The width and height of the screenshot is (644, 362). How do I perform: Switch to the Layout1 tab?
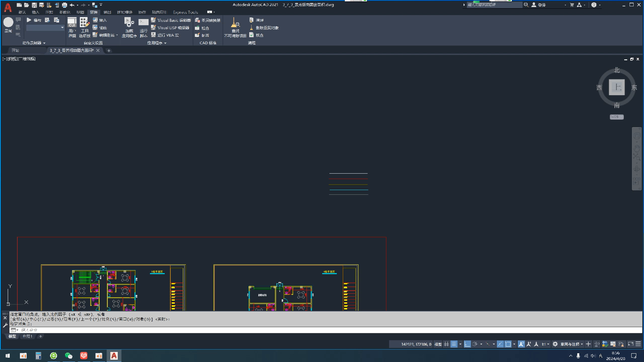[28, 336]
